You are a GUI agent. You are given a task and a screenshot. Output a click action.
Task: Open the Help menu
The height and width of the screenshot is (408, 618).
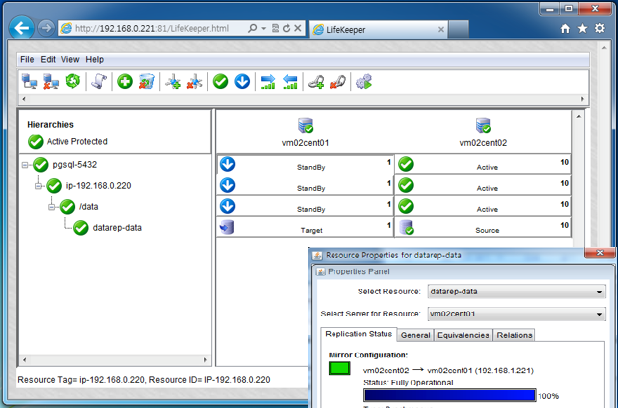[95, 60]
